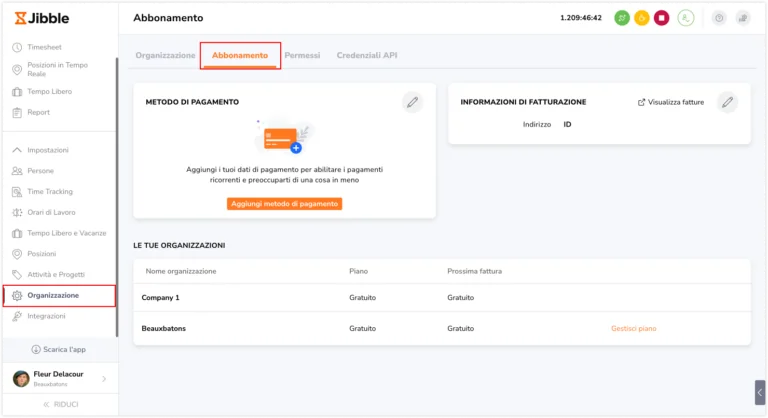The image size is (768, 418).
Task: Edit payment method with pencil icon
Action: 412,102
